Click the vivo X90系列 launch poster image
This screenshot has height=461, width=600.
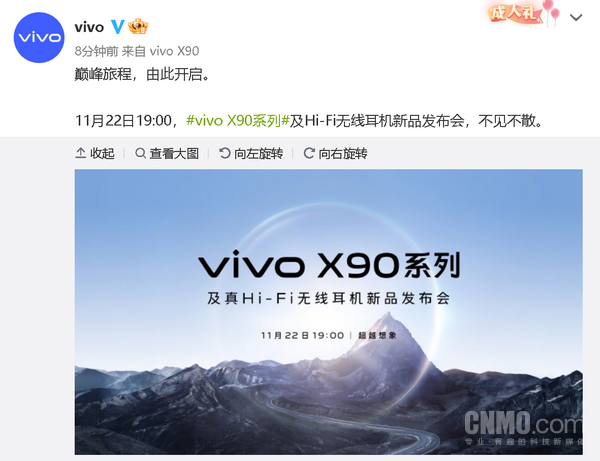(329, 312)
